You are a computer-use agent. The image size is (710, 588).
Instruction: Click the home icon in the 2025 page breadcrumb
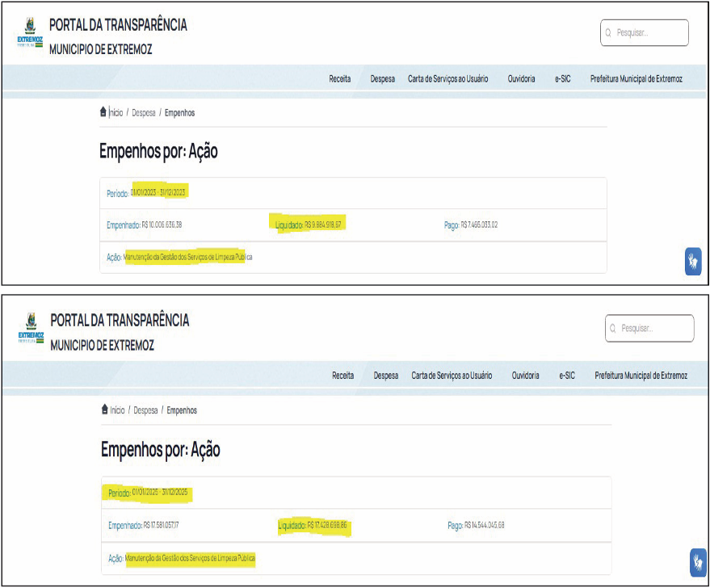tap(105, 409)
